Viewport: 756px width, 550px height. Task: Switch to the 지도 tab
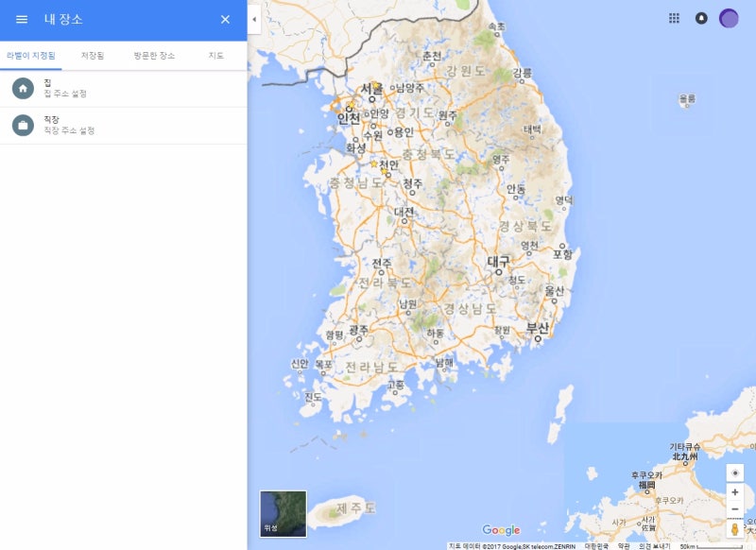pos(215,56)
